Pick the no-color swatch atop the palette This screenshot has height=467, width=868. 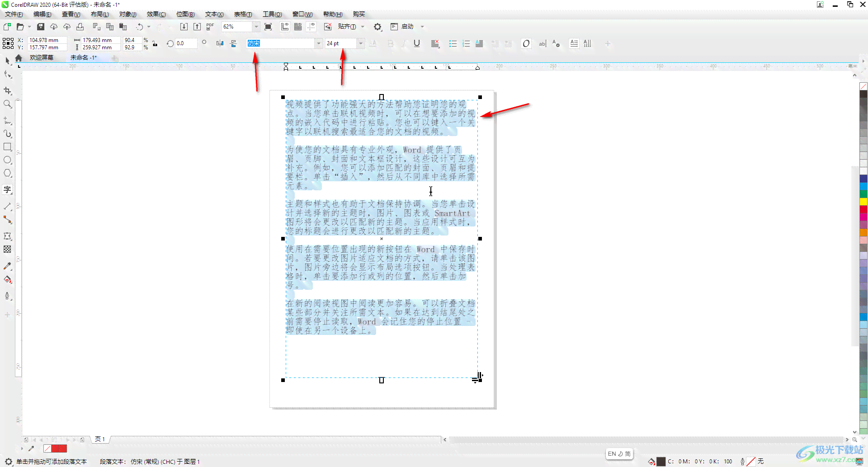point(863,86)
